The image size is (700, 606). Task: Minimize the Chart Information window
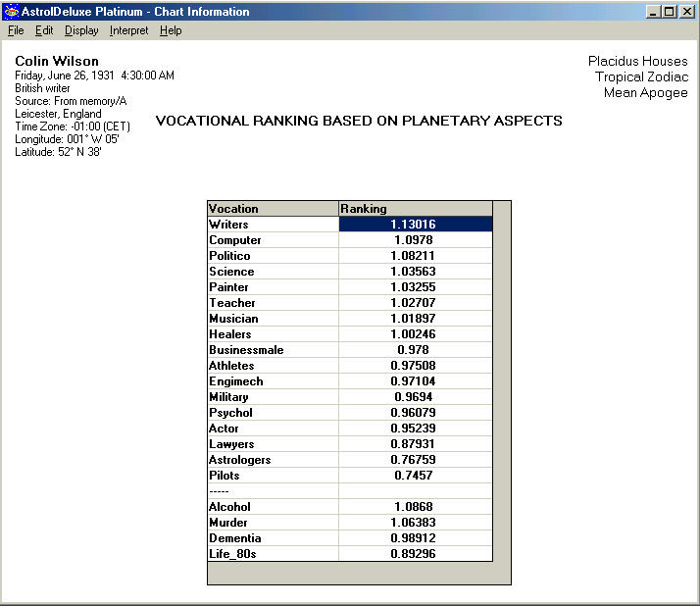[653, 12]
